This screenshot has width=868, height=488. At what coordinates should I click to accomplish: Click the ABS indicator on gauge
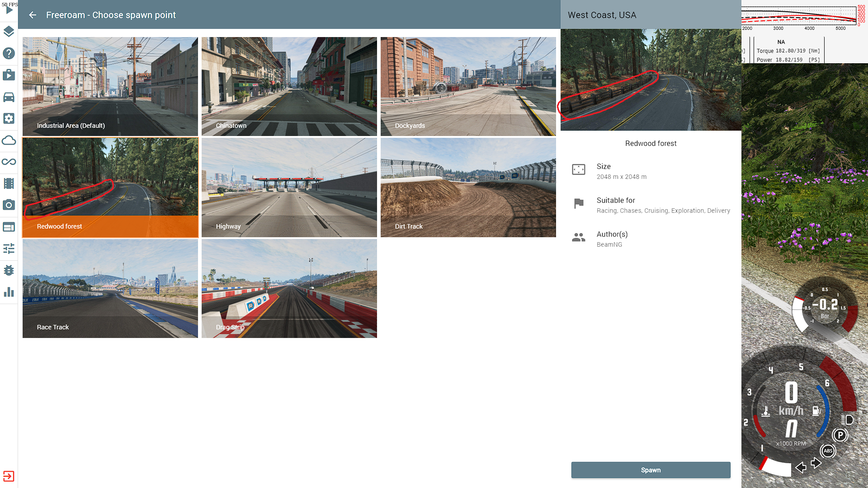pos(828,450)
